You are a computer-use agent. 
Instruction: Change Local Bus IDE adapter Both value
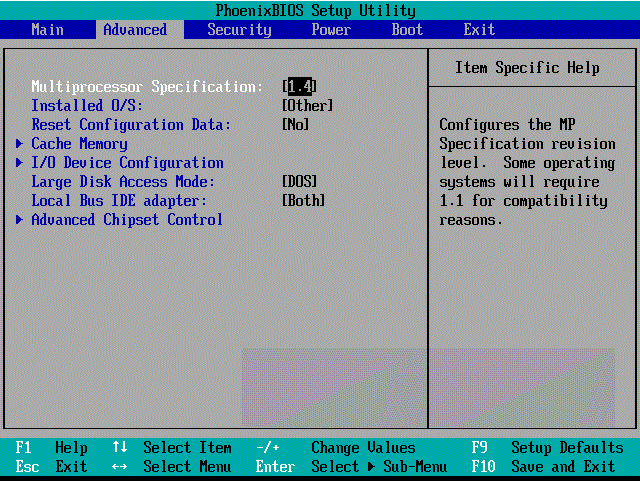point(304,201)
